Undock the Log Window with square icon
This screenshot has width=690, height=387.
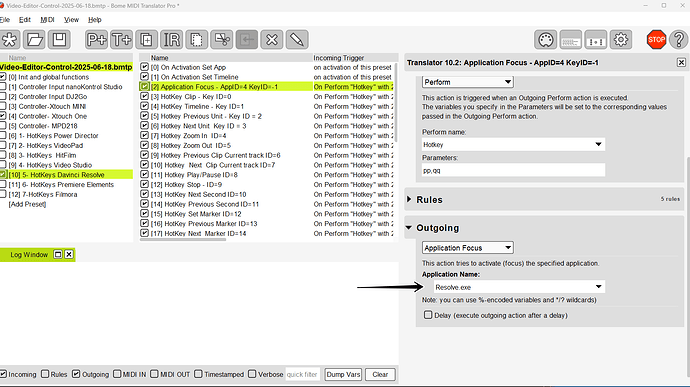click(x=58, y=254)
